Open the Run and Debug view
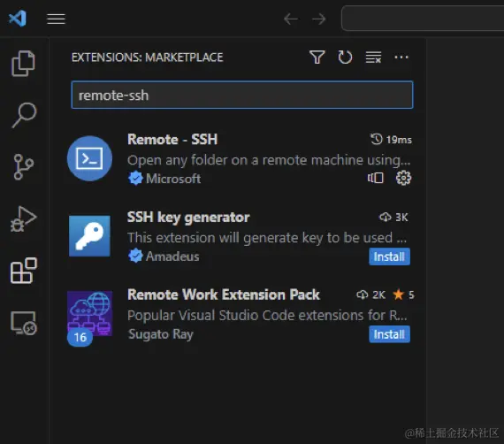Screen dimensions: 504x444 24,218
